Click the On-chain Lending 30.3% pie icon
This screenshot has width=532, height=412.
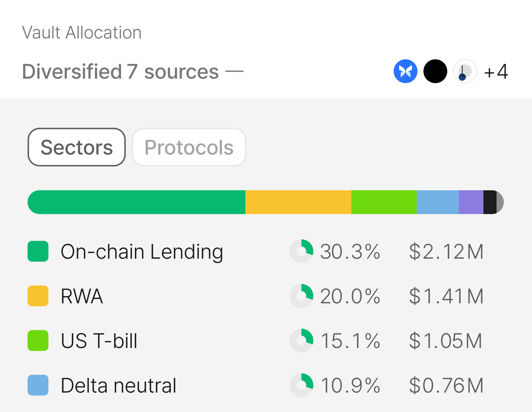301,251
